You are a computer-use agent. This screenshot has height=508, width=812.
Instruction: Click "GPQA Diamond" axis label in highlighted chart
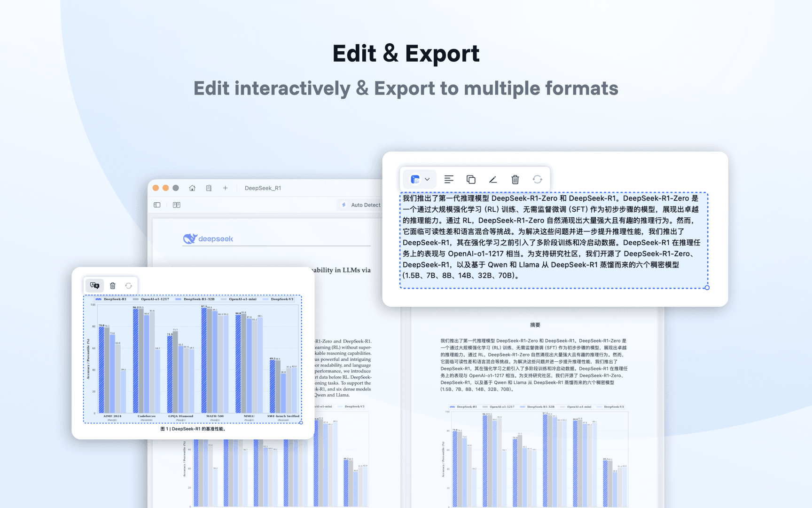[180, 416]
